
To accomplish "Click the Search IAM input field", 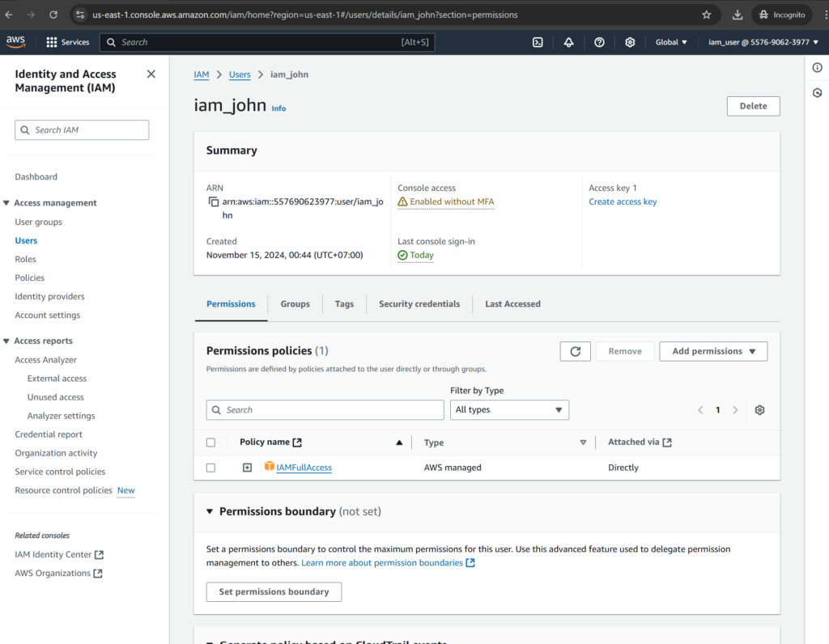I will [x=83, y=130].
